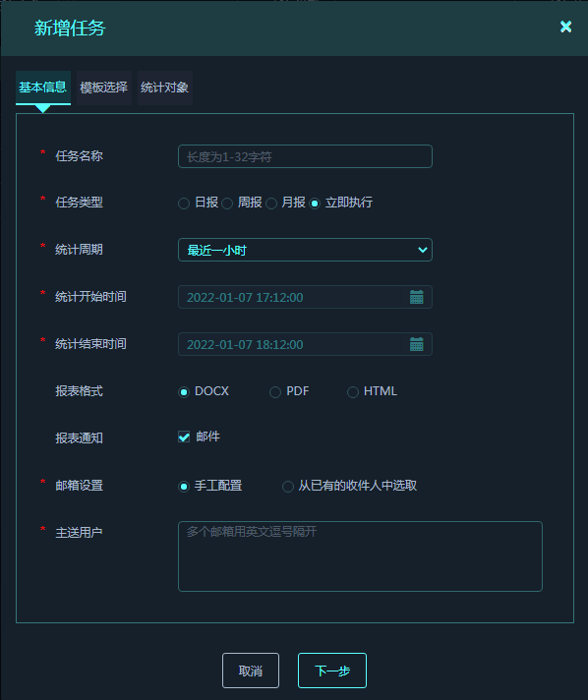Image resolution: width=588 pixels, height=700 pixels.
Task: Focus the 任务名称 input field
Action: (x=305, y=156)
